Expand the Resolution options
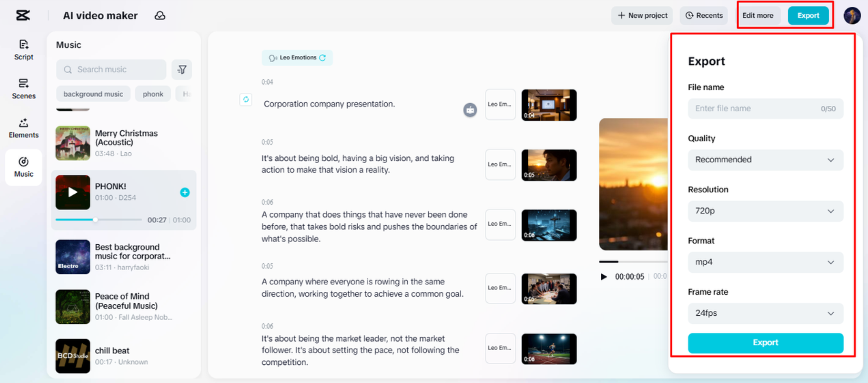 tap(765, 211)
